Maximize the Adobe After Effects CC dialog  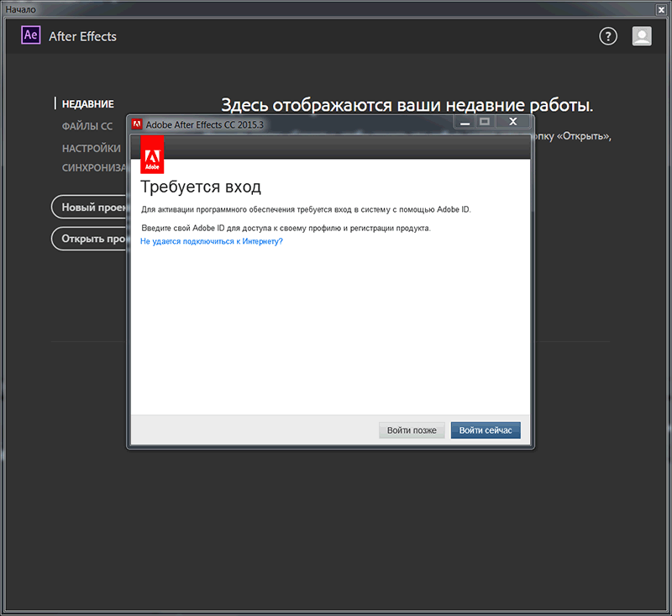(x=485, y=122)
